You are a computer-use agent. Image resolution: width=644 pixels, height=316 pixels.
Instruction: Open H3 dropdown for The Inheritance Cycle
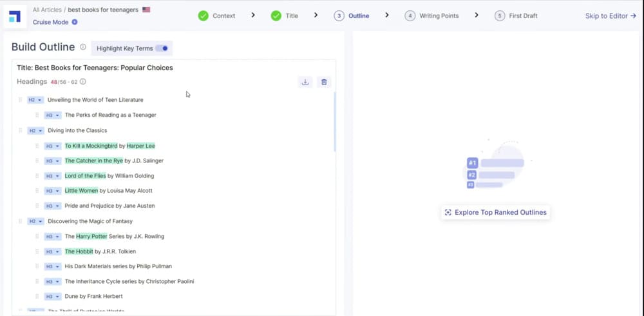pos(53,282)
